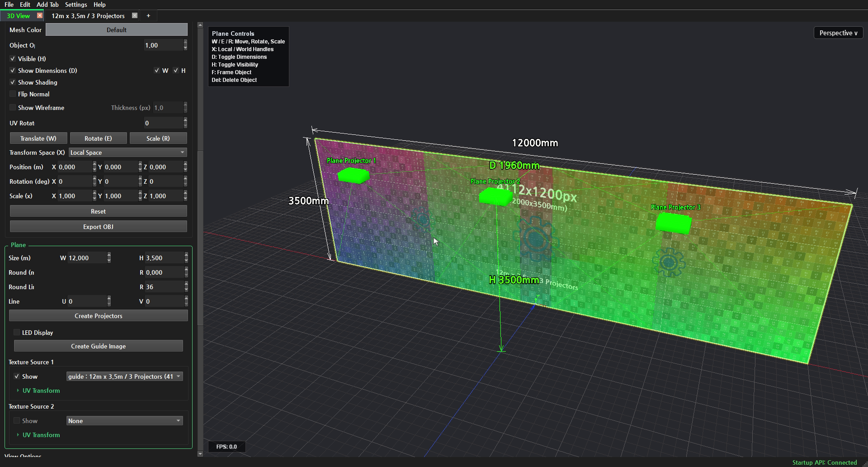Click the Position X field
Screen dimensions: 868x467
coord(75,167)
